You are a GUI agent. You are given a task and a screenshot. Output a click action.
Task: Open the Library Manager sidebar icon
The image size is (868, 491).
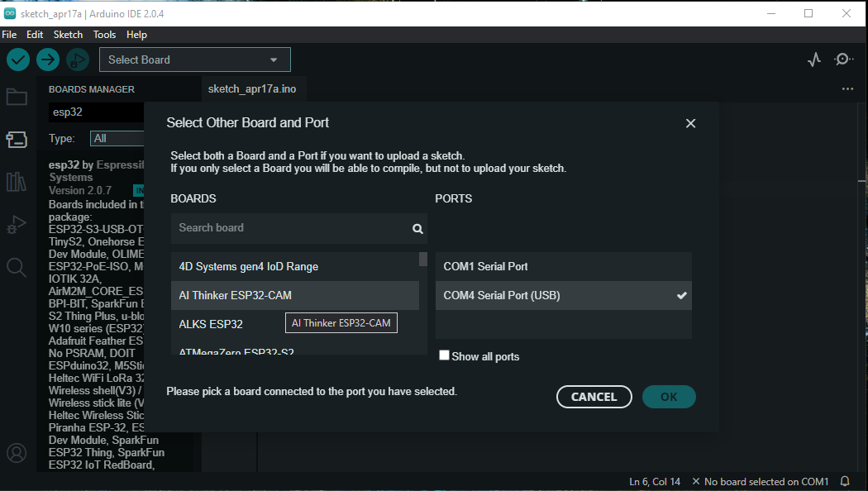click(17, 182)
